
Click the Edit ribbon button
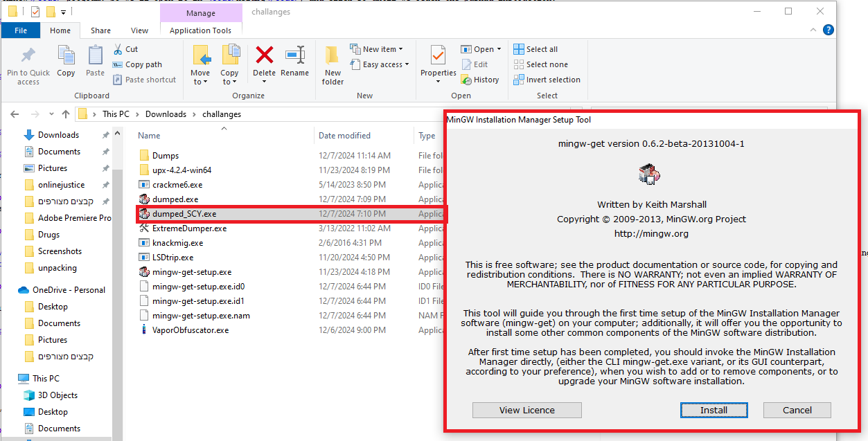[475, 64]
